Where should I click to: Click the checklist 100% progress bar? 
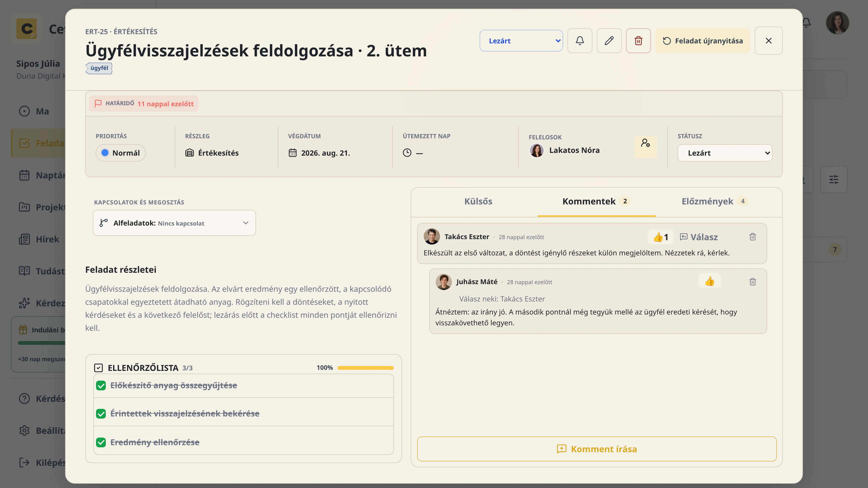coord(365,368)
